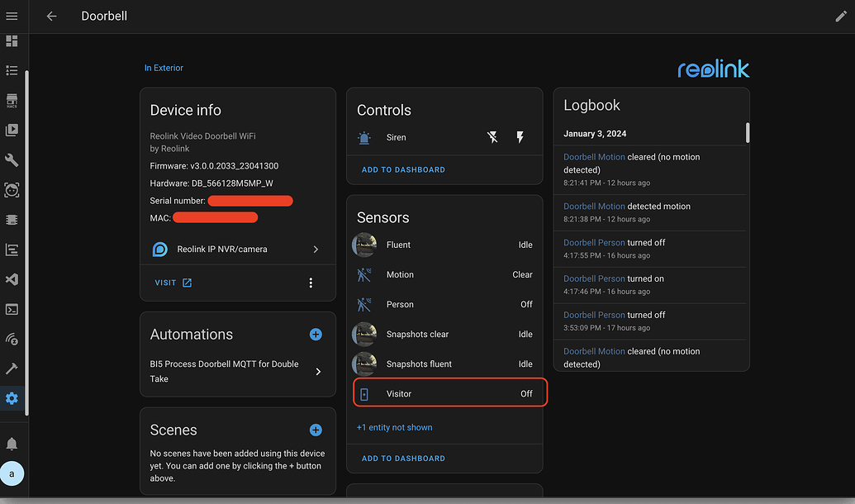Open the Media browser sidebar icon
The width and height of the screenshot is (855, 504).
coord(12,130)
